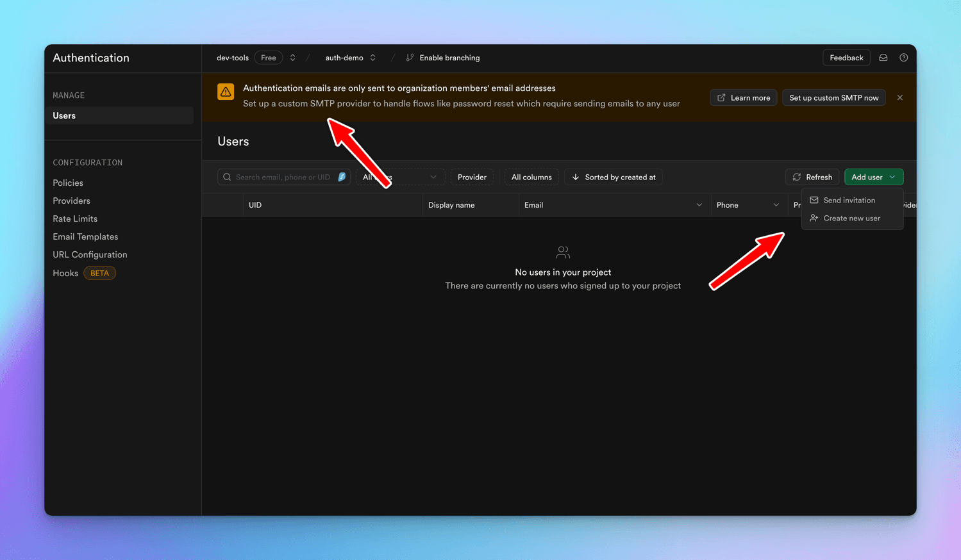Click the dev-tools organization name

(x=233, y=58)
